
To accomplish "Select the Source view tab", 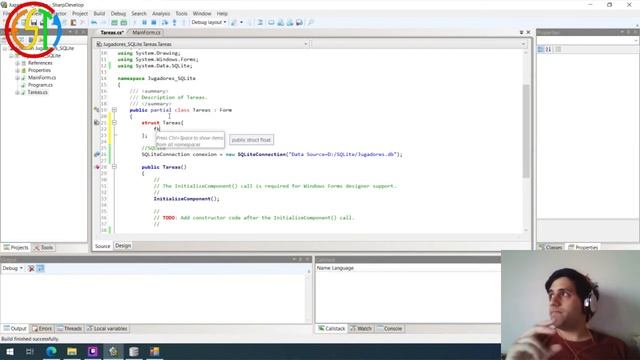I will tap(102, 246).
